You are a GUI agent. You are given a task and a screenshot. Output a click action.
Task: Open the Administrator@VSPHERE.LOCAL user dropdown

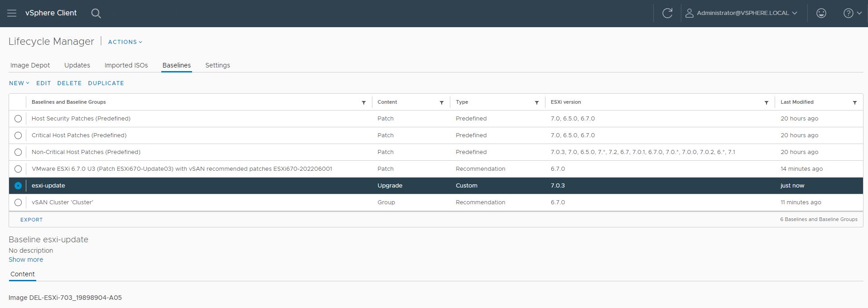click(741, 13)
